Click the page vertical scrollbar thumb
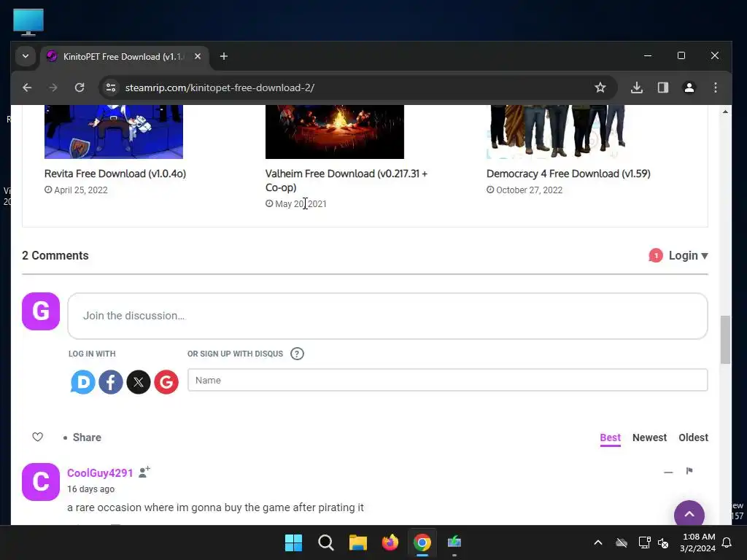The image size is (747, 560). coord(725,340)
